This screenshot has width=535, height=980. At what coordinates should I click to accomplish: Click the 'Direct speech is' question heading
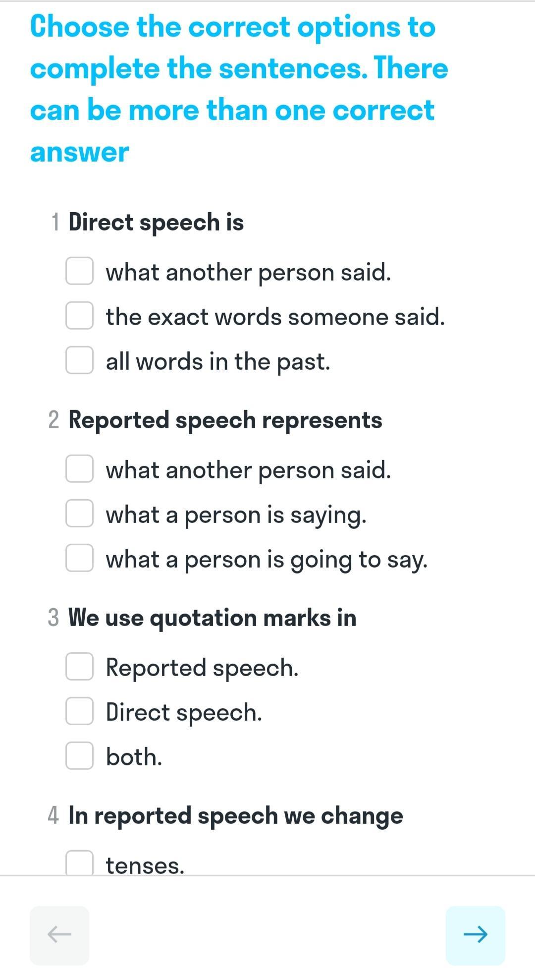point(156,222)
